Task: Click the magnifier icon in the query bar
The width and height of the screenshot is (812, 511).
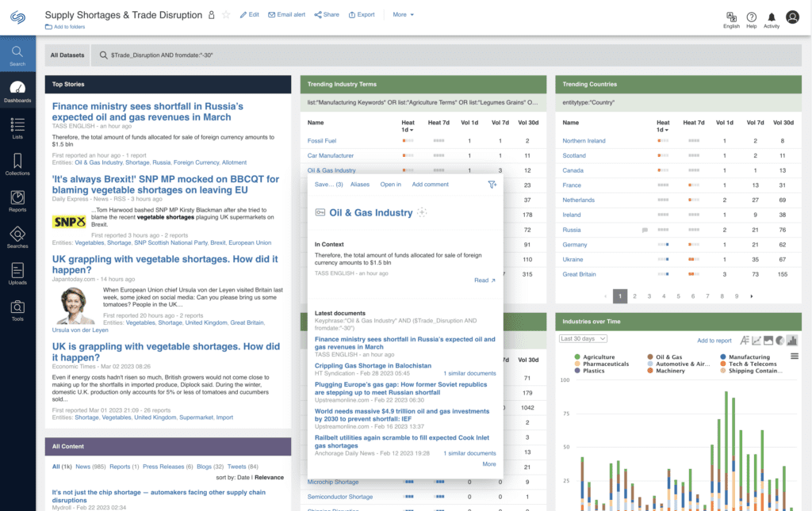Action: coord(104,55)
